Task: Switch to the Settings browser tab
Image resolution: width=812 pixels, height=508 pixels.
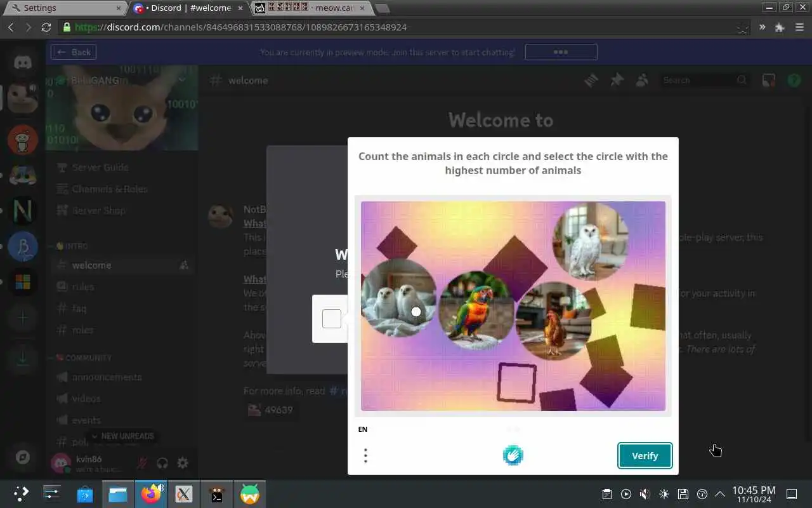Action: [66, 8]
